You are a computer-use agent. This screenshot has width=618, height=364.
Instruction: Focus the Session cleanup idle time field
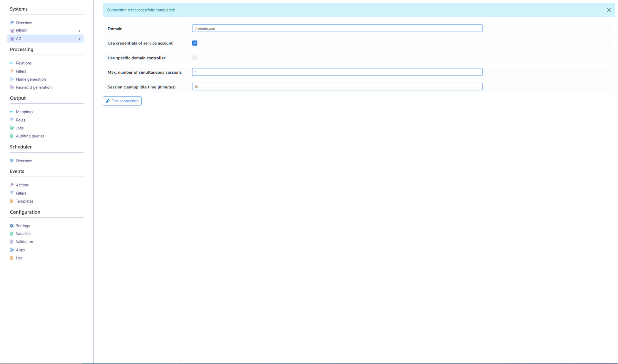(x=337, y=87)
